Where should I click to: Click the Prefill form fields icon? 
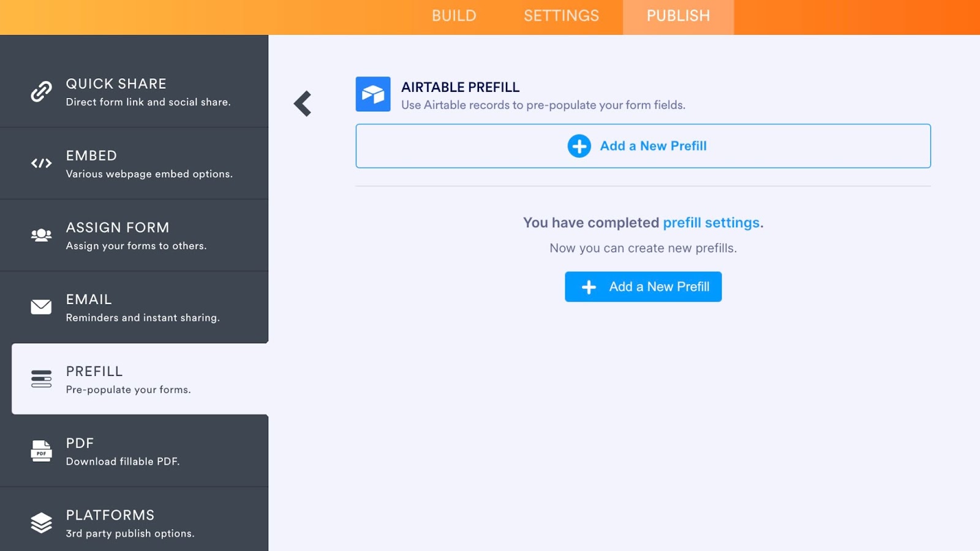(41, 379)
